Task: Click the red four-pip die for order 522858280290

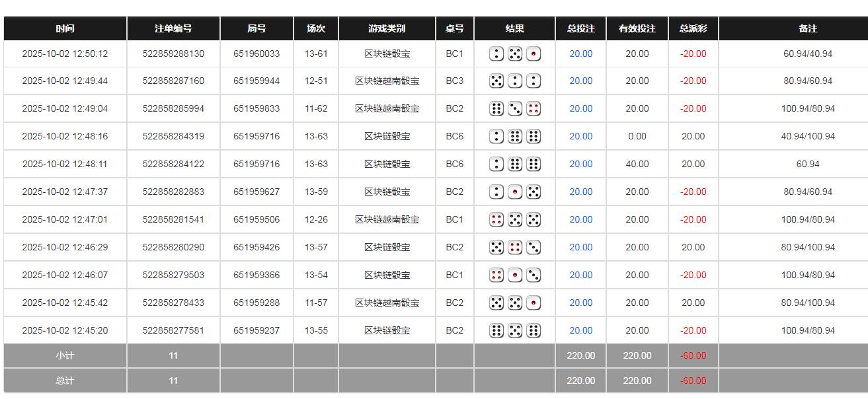Action: click(515, 247)
